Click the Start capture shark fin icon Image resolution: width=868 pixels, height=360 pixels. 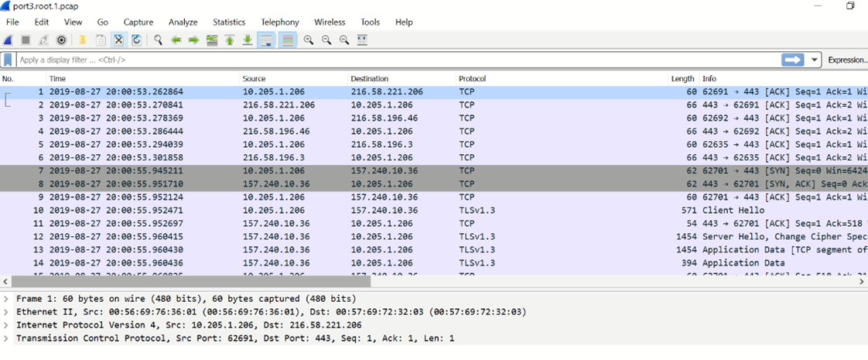(9, 40)
